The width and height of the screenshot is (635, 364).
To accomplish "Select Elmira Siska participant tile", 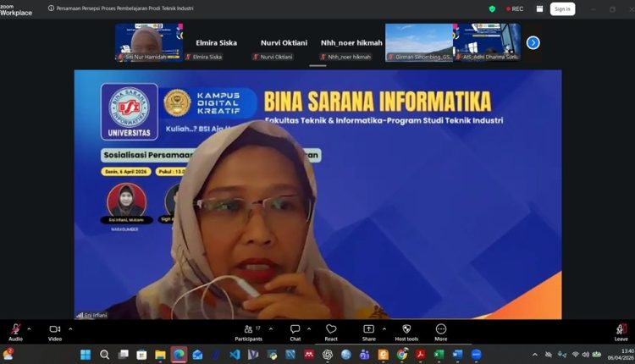I will (x=216, y=42).
